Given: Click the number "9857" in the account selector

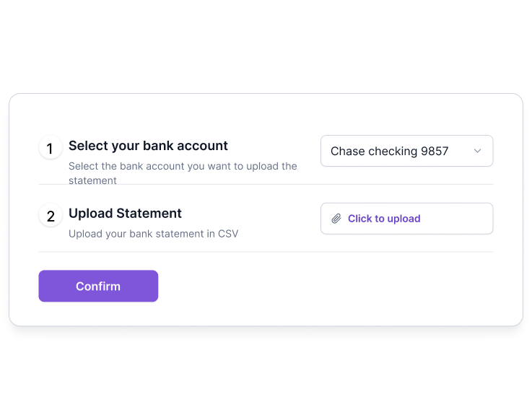Looking at the screenshot, I should tap(435, 151).
